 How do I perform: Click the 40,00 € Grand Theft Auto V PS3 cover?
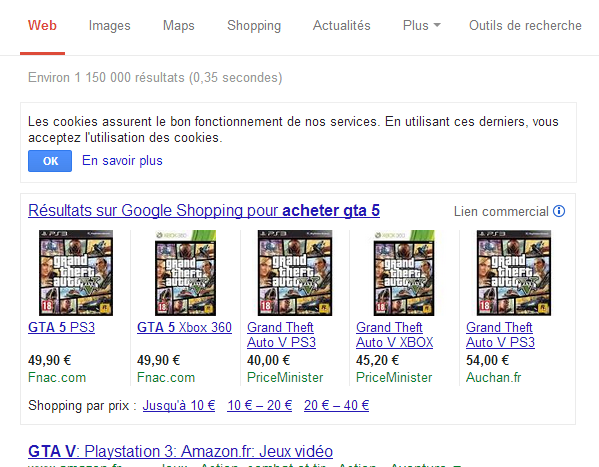[x=295, y=273]
